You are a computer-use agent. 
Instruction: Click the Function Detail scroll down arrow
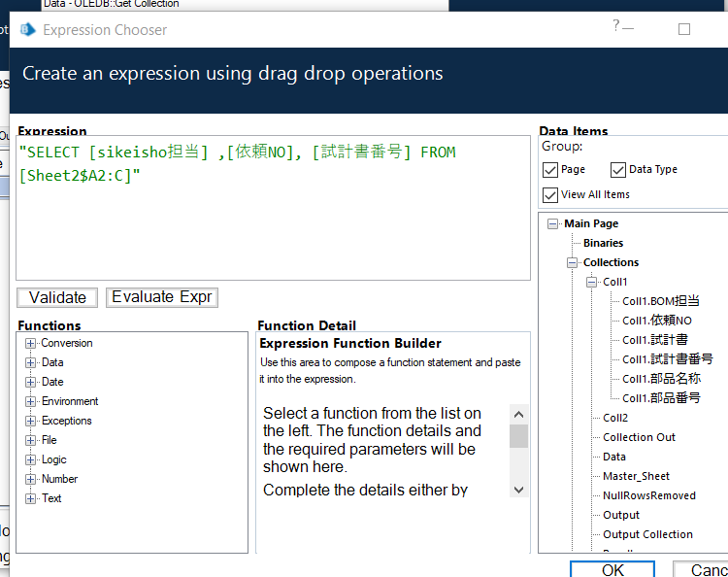click(x=519, y=490)
